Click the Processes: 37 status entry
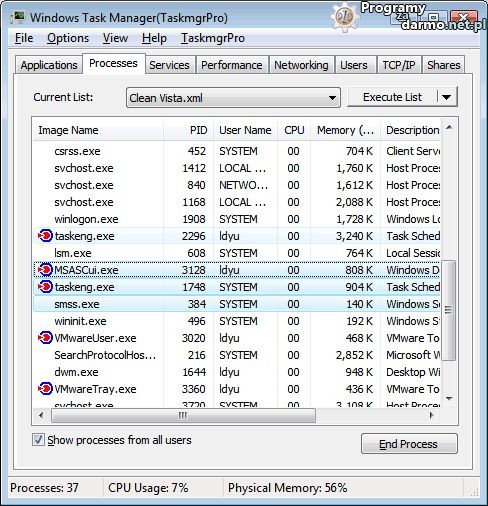The image size is (488, 506). (44, 488)
